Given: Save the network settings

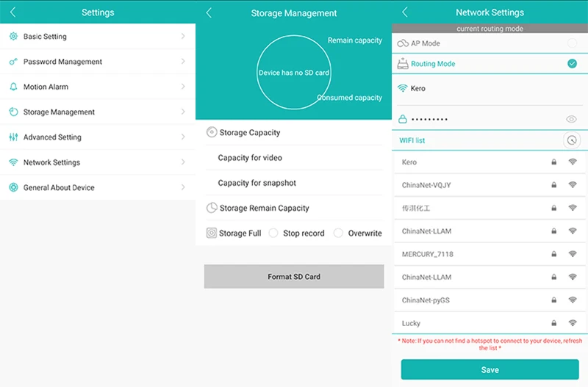Looking at the screenshot, I should pyautogui.click(x=490, y=370).
